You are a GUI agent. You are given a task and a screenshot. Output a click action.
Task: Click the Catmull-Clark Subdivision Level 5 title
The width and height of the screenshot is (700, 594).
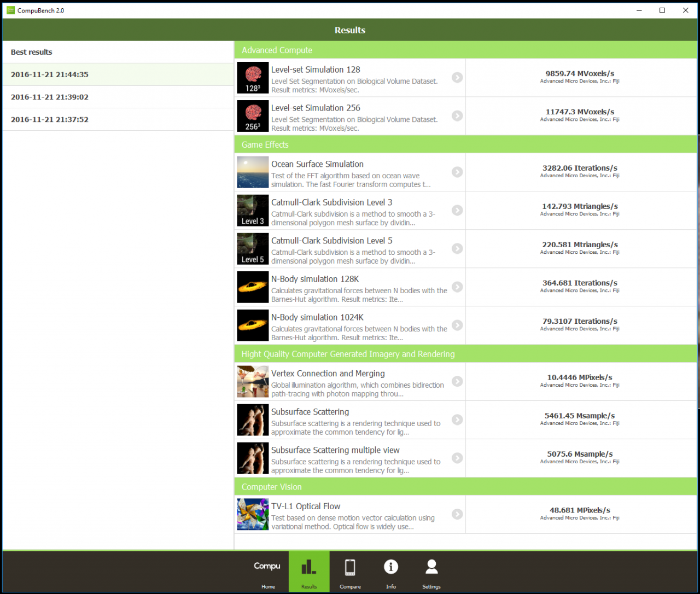[331, 241]
